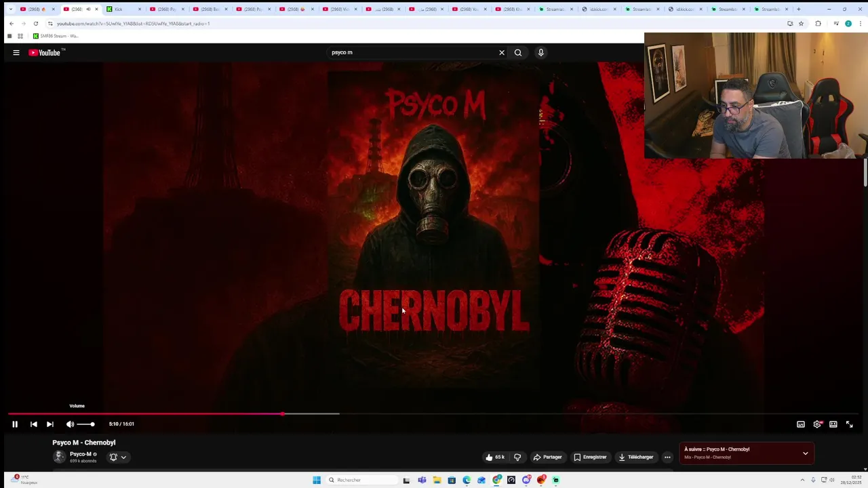This screenshot has height=488, width=868.
Task: Like the video with 65 k likes
Action: [x=495, y=457]
